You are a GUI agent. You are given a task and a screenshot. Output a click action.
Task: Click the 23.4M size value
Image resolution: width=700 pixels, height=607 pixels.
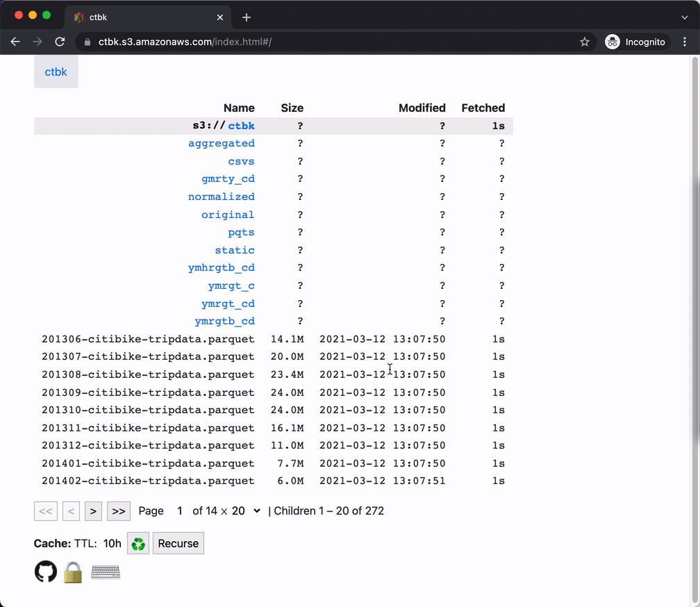point(287,374)
